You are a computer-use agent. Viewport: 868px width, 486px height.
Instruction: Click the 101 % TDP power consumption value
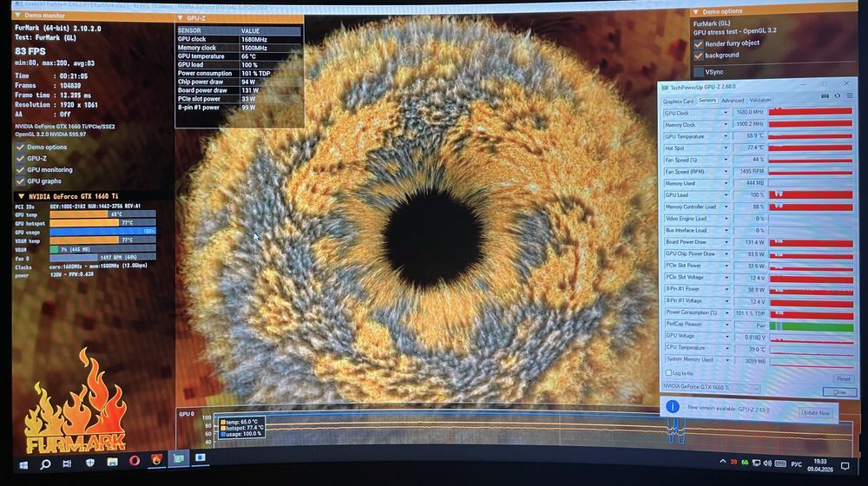click(256, 73)
